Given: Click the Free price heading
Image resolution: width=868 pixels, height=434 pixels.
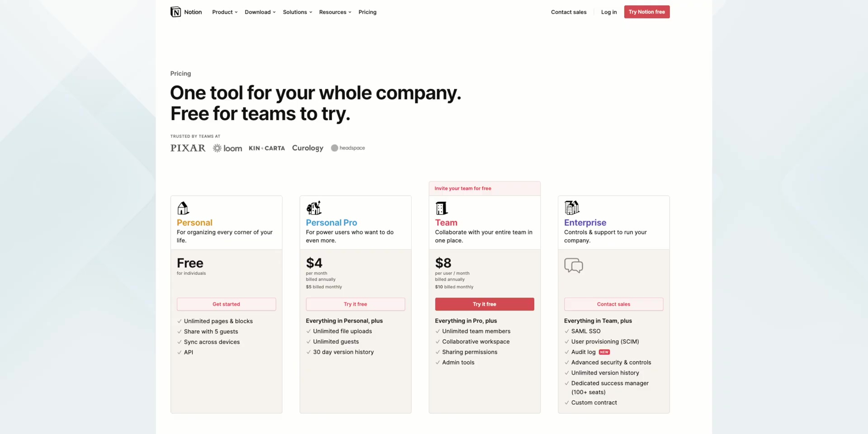Looking at the screenshot, I should [190, 263].
